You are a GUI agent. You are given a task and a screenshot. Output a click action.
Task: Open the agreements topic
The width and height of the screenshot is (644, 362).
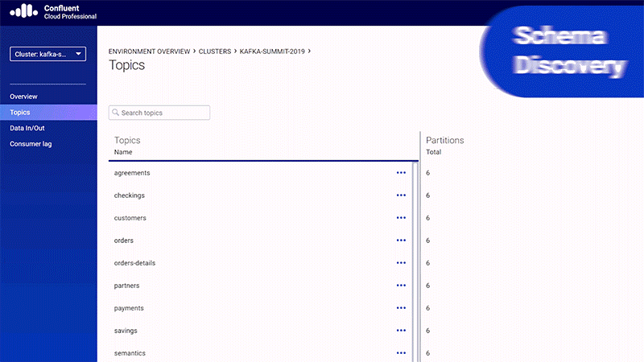[x=132, y=173]
